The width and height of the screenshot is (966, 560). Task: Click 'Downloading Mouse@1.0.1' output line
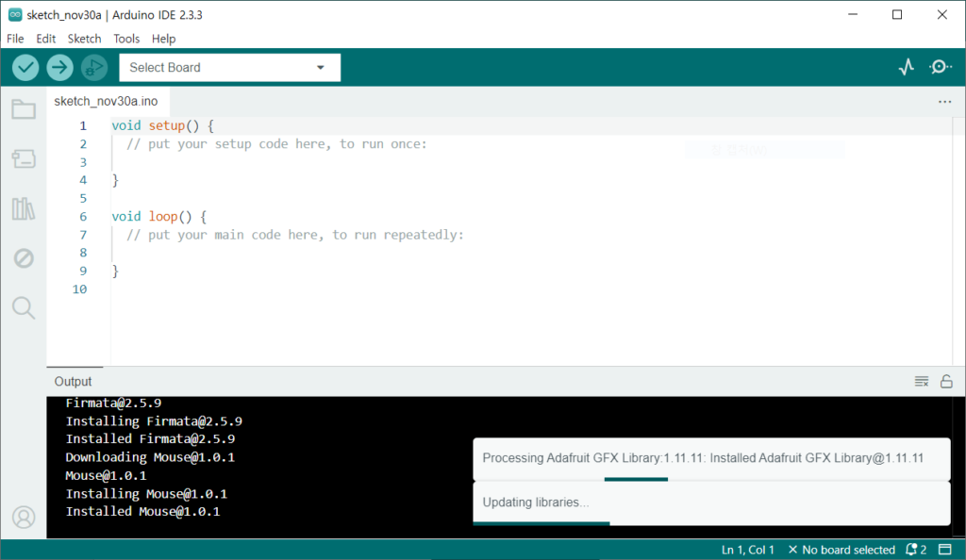[150, 458]
